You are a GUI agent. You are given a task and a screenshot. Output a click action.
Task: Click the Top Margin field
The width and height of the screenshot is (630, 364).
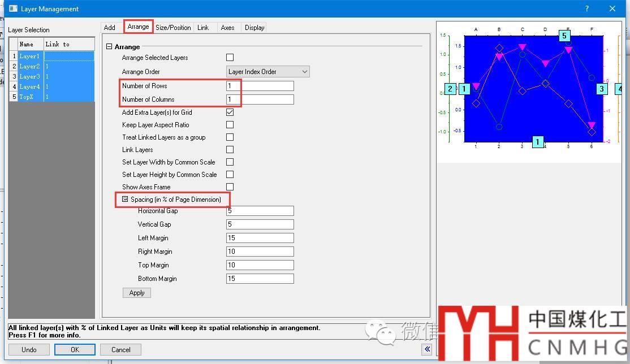(x=260, y=265)
